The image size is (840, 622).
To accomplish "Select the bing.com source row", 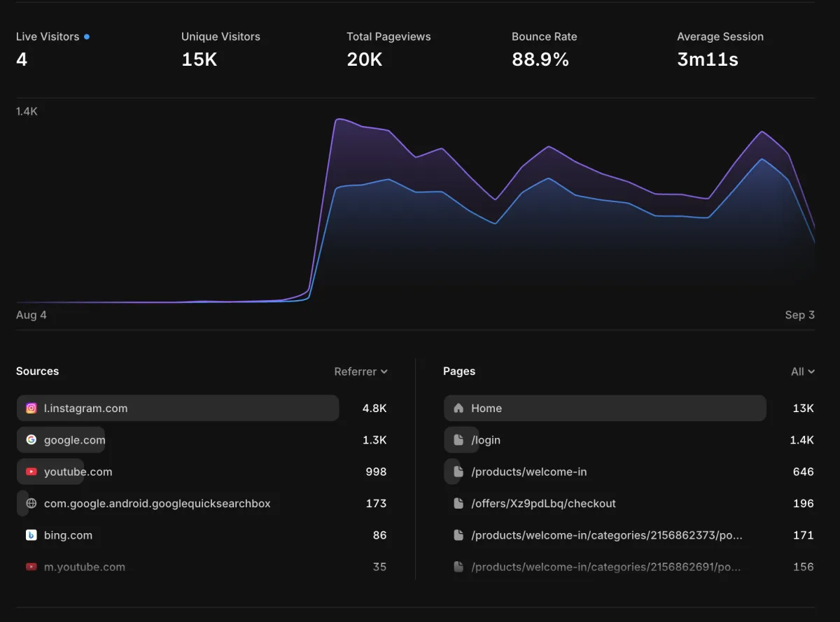I will [68, 535].
